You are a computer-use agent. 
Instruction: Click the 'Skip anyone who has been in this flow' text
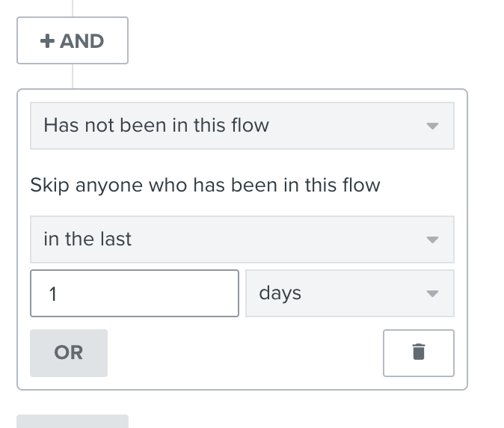click(205, 186)
